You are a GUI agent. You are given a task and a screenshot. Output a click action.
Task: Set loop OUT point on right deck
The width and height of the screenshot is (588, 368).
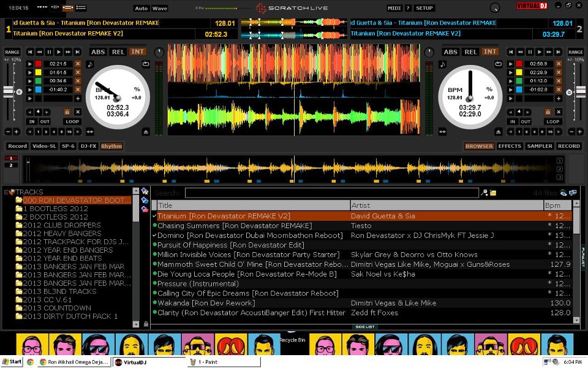tap(526, 121)
